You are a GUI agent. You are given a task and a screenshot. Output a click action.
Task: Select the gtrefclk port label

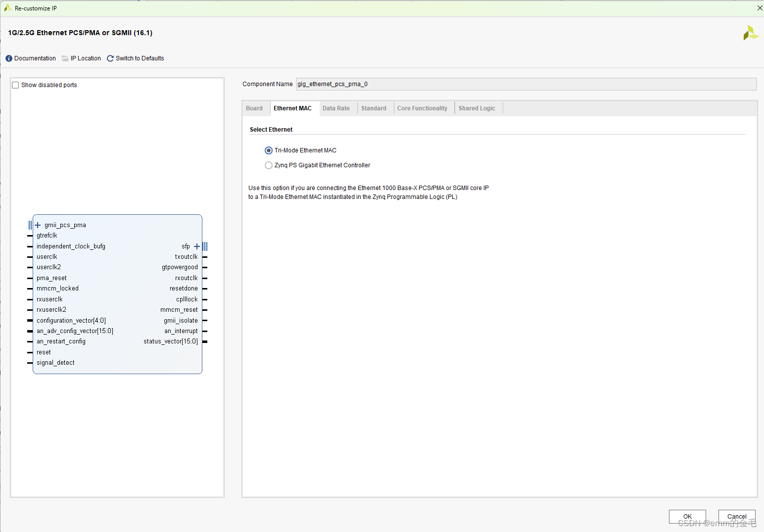47,236
